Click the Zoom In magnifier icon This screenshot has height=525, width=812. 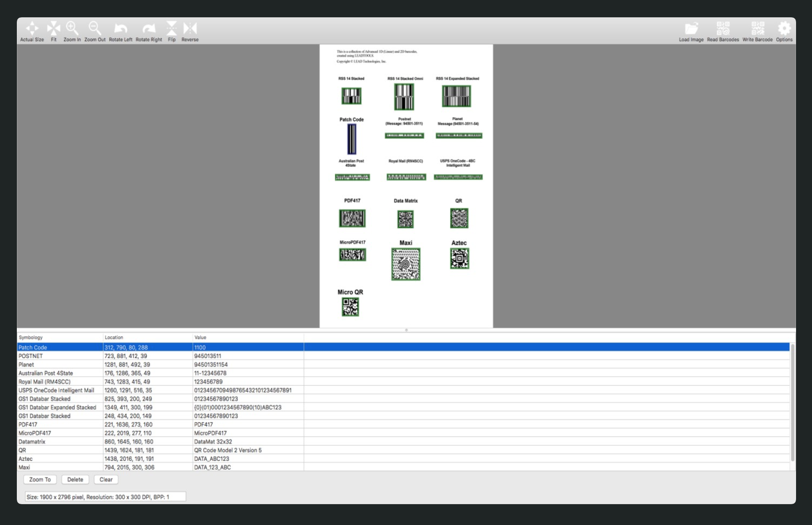click(72, 28)
